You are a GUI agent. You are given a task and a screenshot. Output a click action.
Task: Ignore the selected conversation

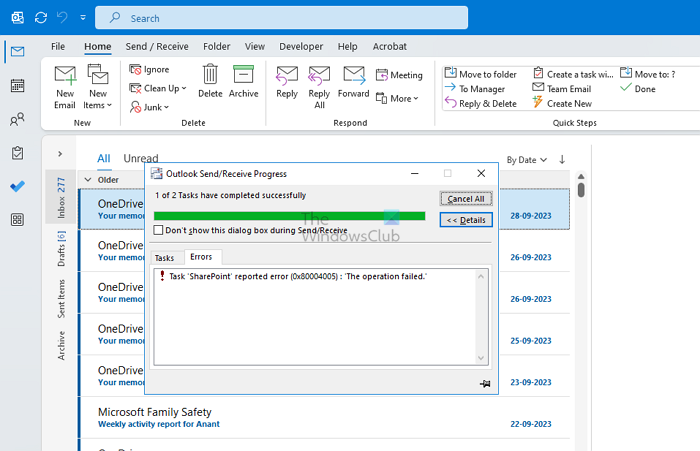[149, 70]
